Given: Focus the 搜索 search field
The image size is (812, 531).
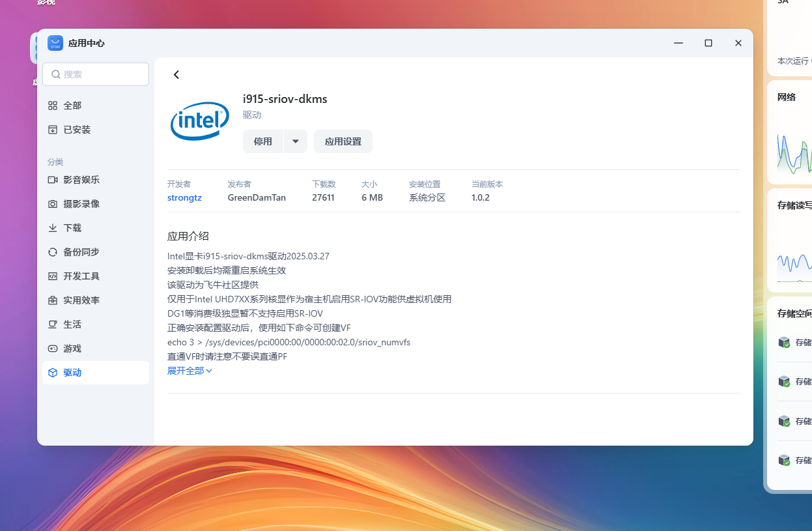Looking at the screenshot, I should coord(96,74).
